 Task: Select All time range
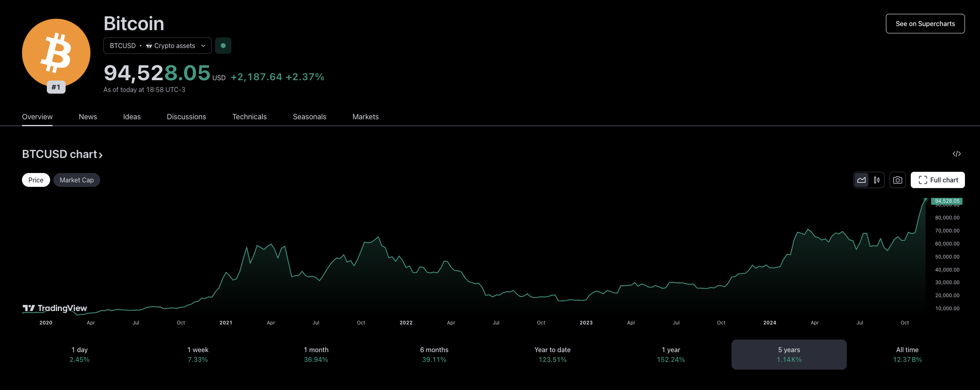click(x=907, y=355)
